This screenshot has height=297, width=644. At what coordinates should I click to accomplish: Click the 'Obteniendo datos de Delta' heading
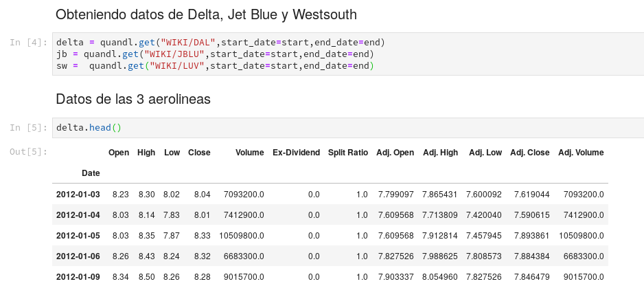tap(205, 14)
